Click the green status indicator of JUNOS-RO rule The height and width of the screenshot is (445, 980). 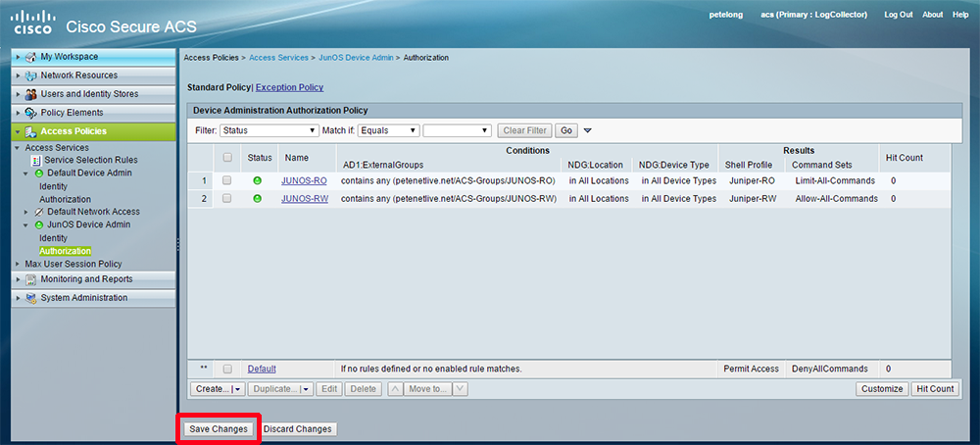point(257,181)
